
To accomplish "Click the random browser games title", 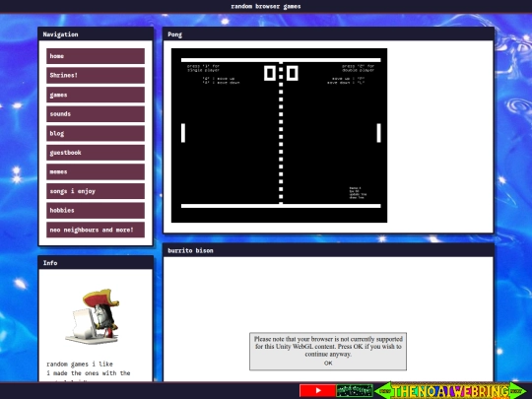I will point(266,7).
